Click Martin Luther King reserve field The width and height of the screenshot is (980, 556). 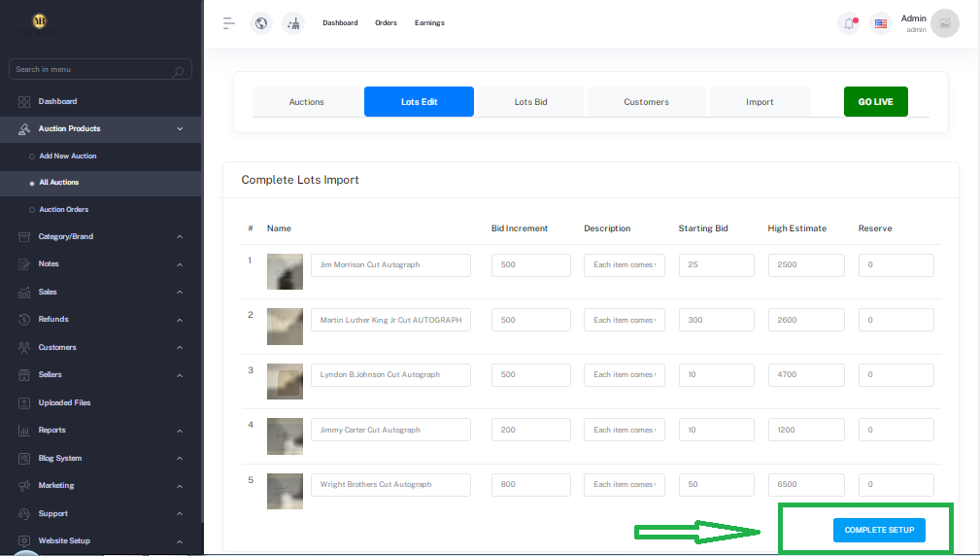896,320
